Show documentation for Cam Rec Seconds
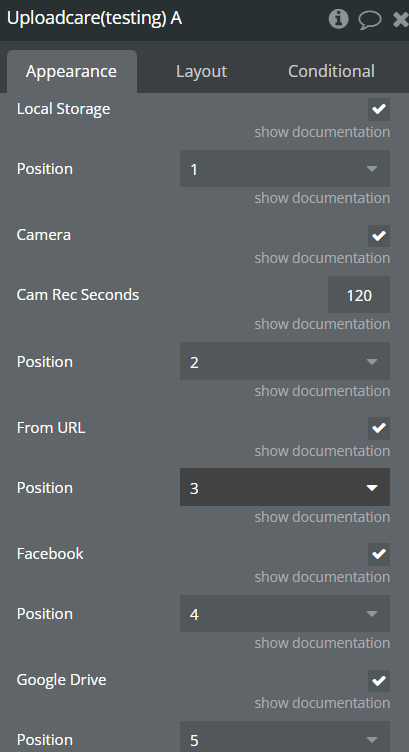The width and height of the screenshot is (409, 752). click(x=322, y=324)
